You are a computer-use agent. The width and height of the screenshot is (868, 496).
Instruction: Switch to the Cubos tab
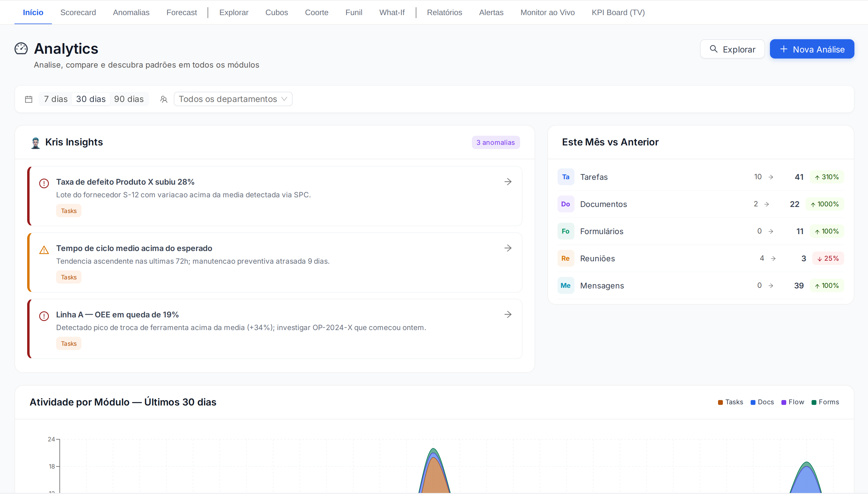point(277,12)
